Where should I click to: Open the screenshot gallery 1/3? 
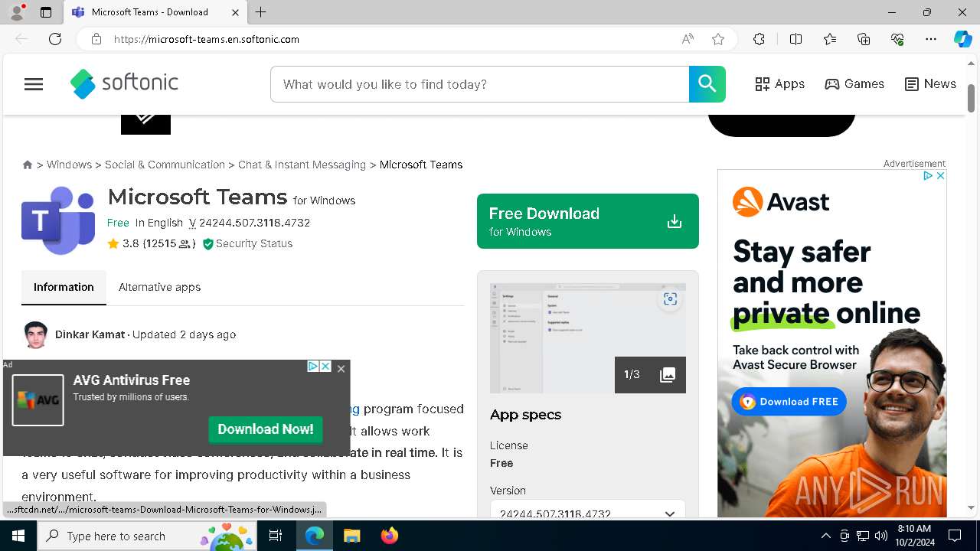[x=650, y=374]
